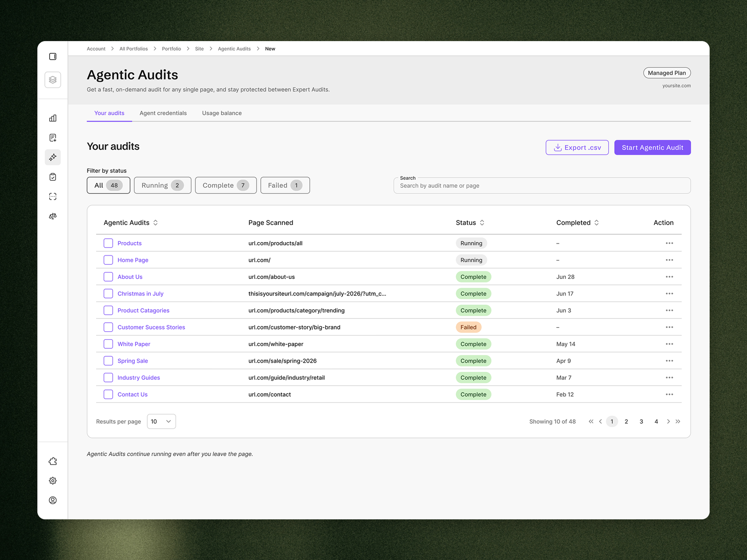The width and height of the screenshot is (747, 560).
Task: Open the gear settings icon
Action: pyautogui.click(x=53, y=481)
